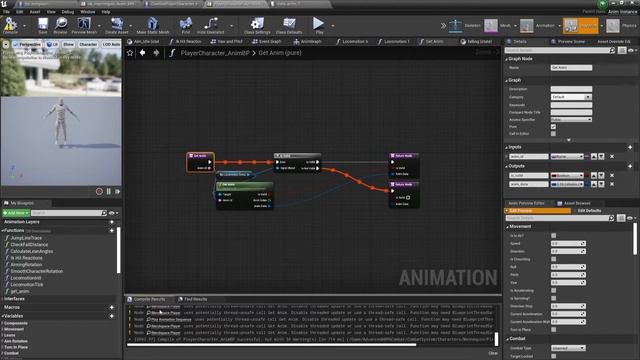Switch to the Physics editor mode
The height and width of the screenshot is (360, 640).
click(621, 26)
